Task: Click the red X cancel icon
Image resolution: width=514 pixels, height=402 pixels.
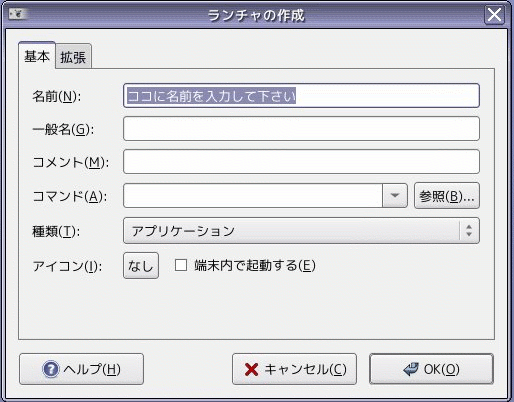Action: click(251, 369)
